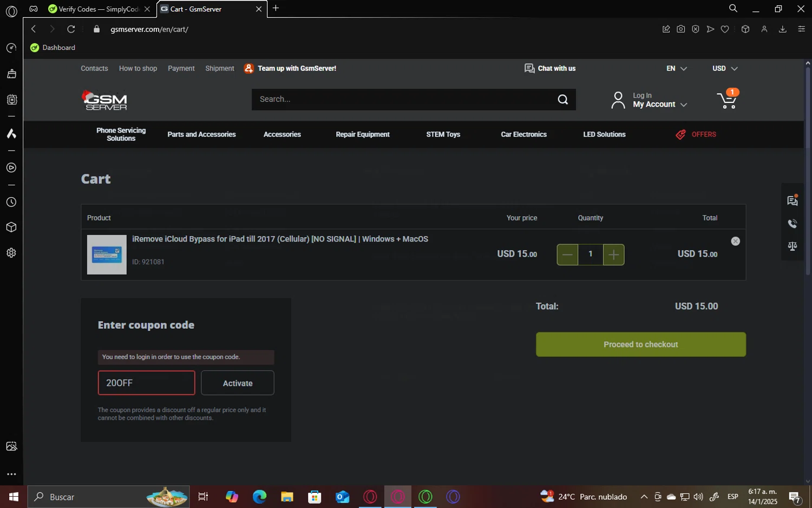Open Car Electronics menu
The width and height of the screenshot is (812, 508).
click(x=523, y=134)
